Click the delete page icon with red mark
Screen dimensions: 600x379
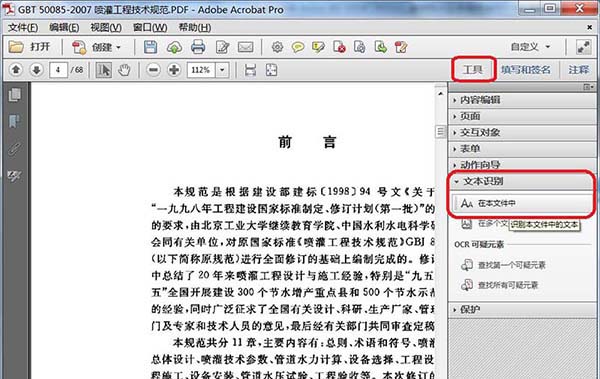[x=339, y=47]
